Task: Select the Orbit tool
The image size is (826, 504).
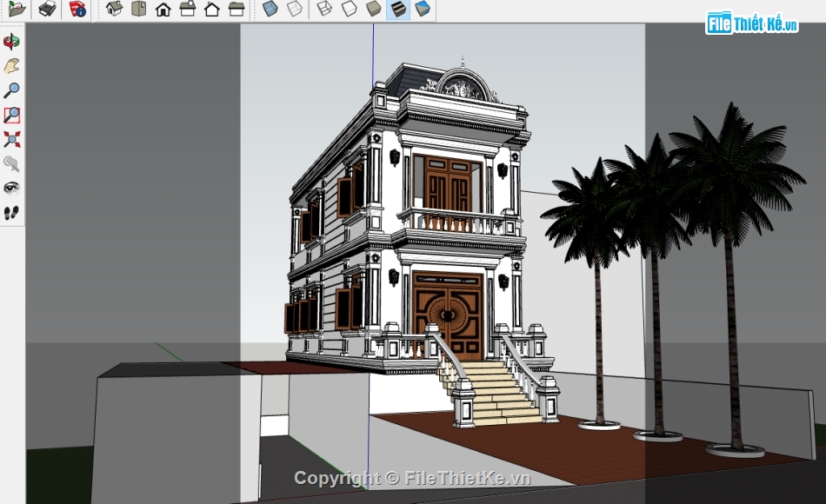Action: [11, 42]
